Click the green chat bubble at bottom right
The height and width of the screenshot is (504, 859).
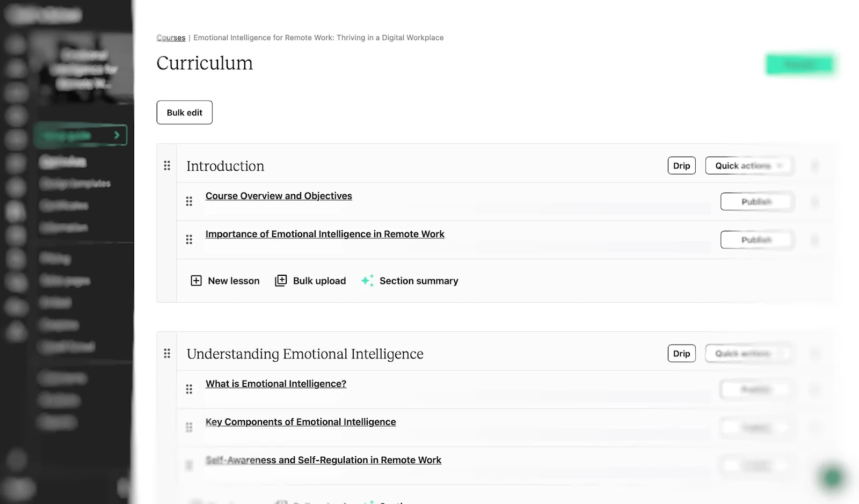coord(832,477)
